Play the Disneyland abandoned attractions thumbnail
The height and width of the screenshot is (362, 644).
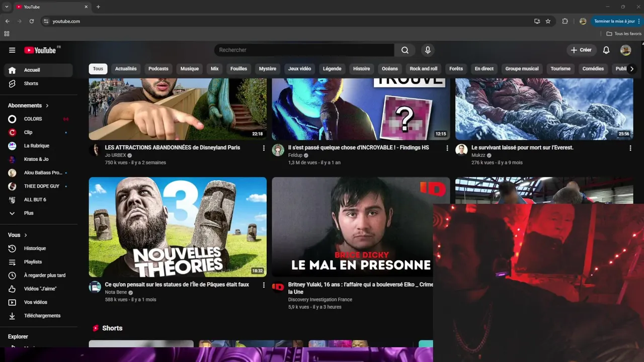pos(178,109)
